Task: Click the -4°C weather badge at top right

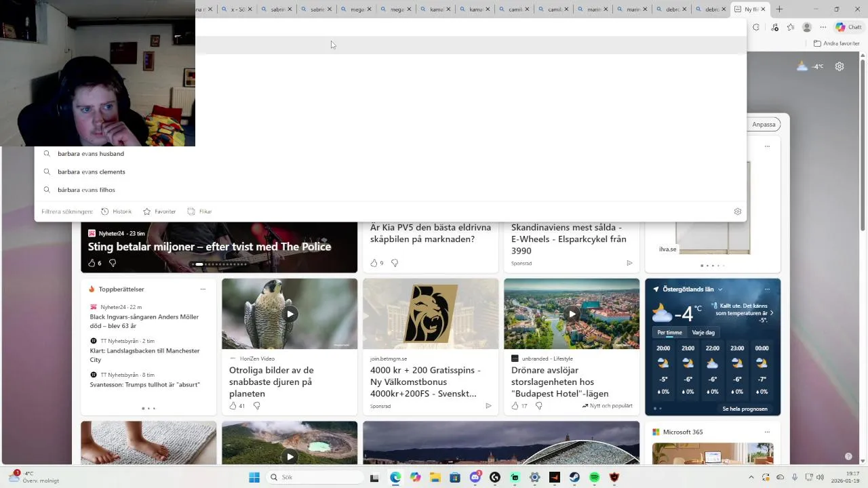Action: pos(810,66)
